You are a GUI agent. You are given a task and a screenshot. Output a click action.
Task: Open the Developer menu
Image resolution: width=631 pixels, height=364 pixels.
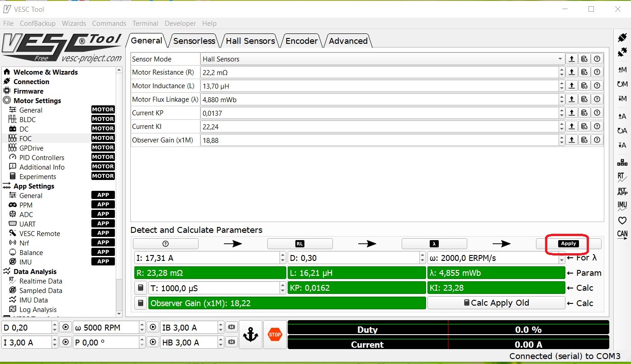[x=180, y=24]
